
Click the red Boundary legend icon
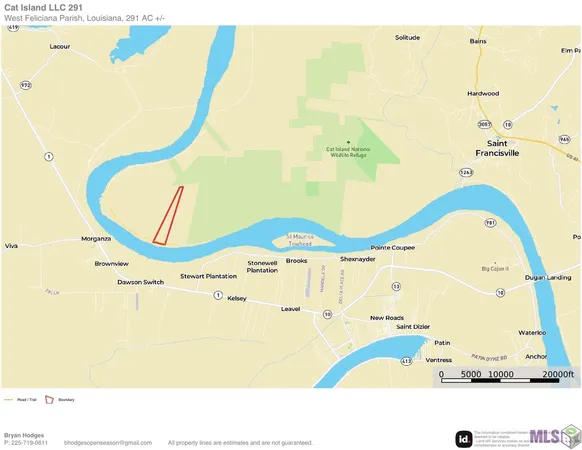[49, 400]
